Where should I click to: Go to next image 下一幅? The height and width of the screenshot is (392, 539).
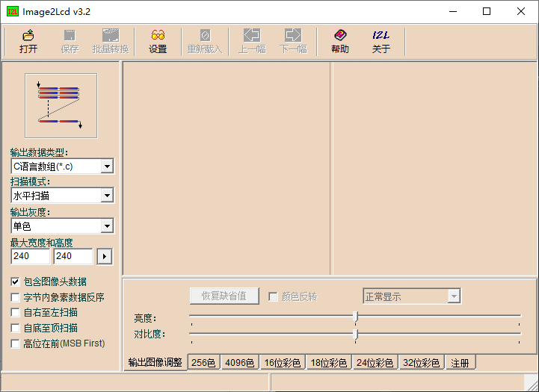click(x=293, y=42)
